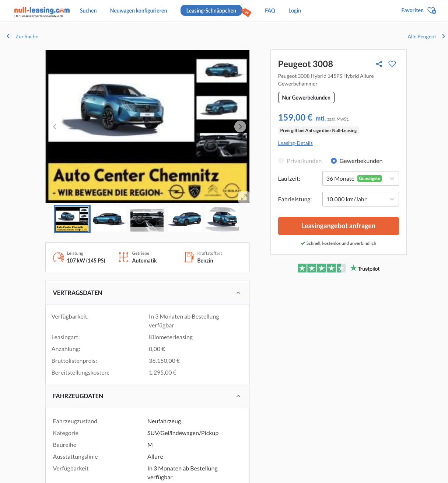The image size is (448, 483).
Task: Show previous gallery image arrow
Action: (55, 126)
